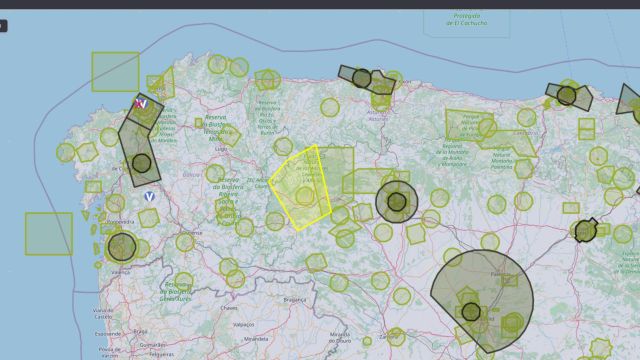Click the dark double-ring circular zone near León

tap(397, 202)
